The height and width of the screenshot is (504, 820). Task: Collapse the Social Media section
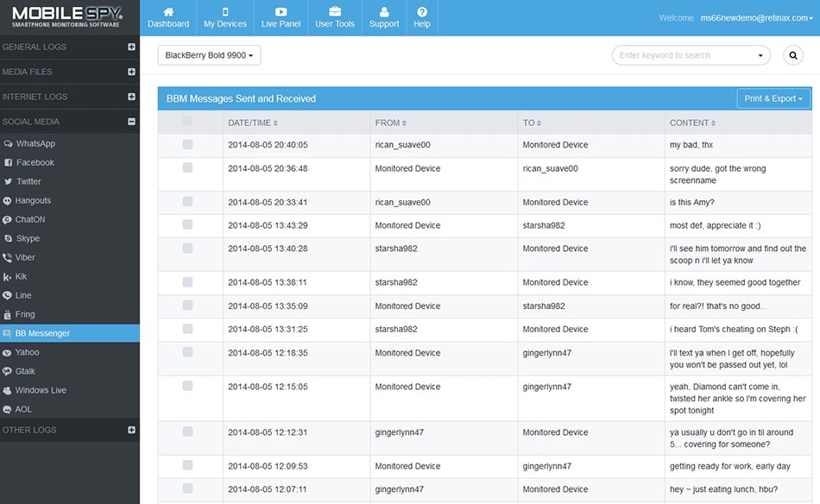131,122
